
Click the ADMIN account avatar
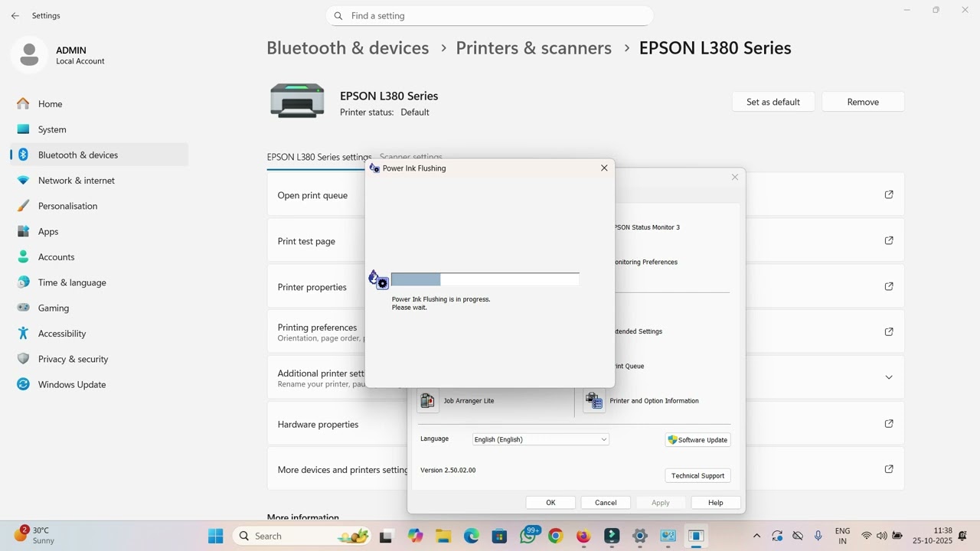pos(29,55)
